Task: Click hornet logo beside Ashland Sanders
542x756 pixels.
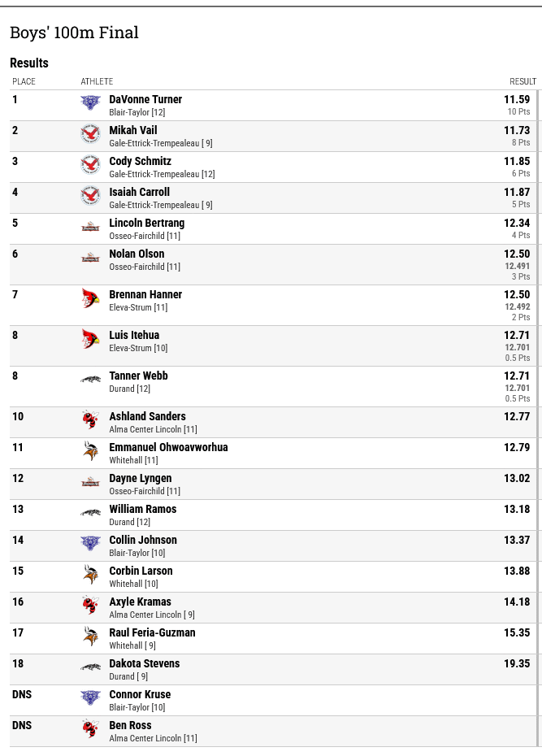Action: coord(90,420)
